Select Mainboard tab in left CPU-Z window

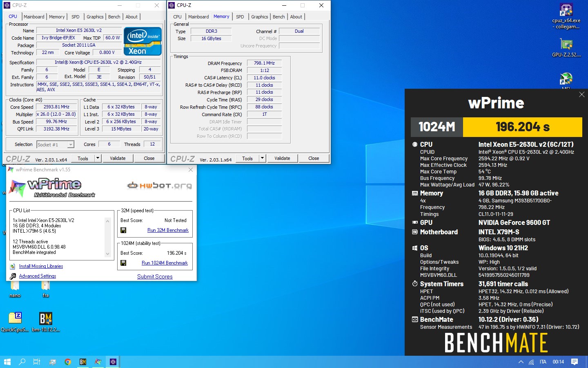tap(34, 17)
